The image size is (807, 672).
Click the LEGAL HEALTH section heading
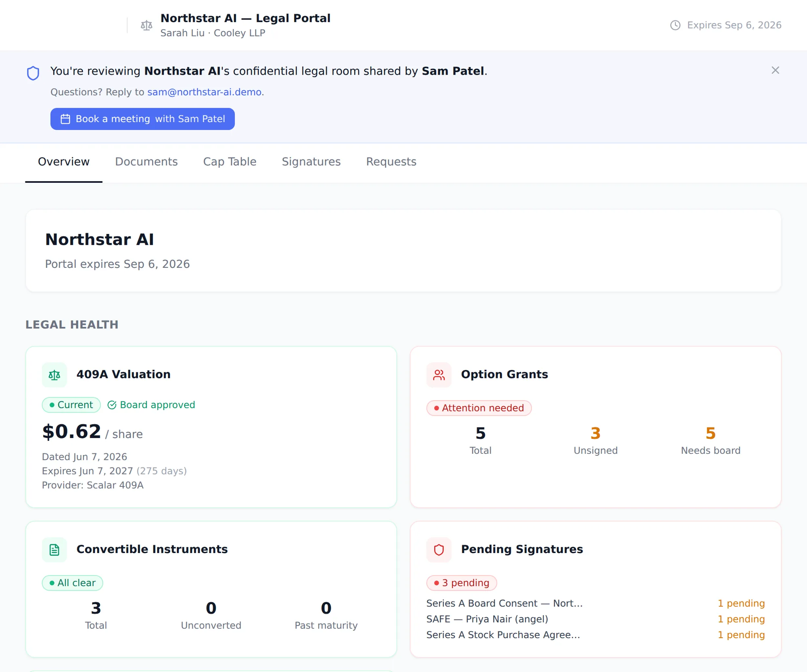[x=72, y=325]
